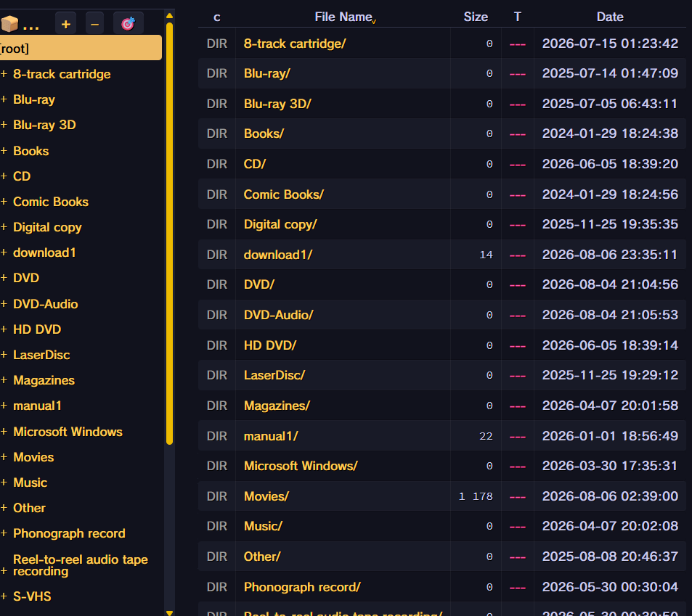Open the DVD/ folder link
692x616 pixels.
[259, 284]
